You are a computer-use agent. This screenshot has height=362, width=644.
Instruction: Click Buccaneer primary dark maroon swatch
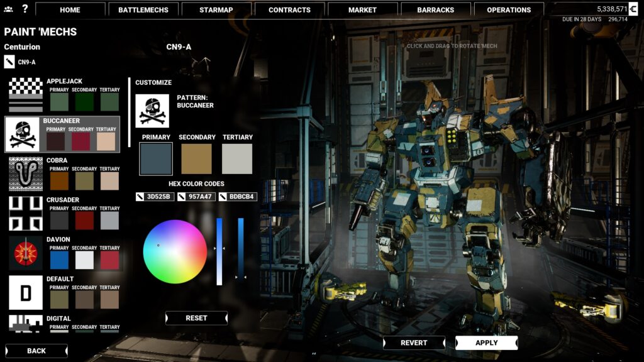56,141
